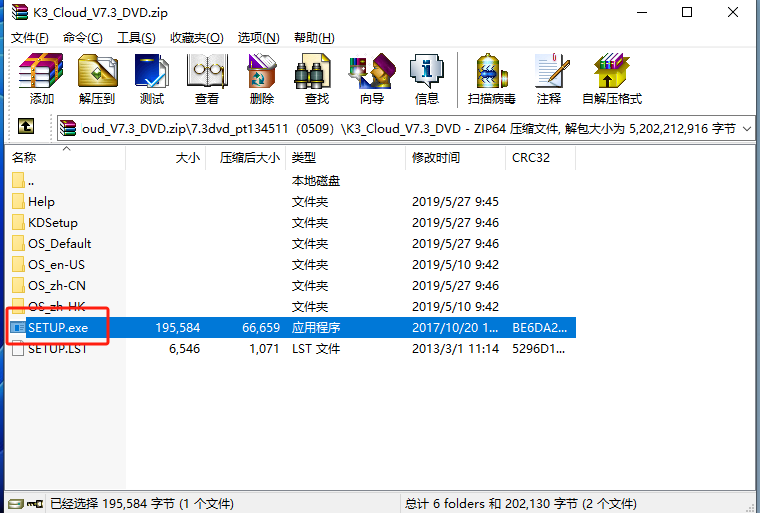This screenshot has width=760, height=513.
Task: Sort by 修改时间 column header
Action: point(455,158)
